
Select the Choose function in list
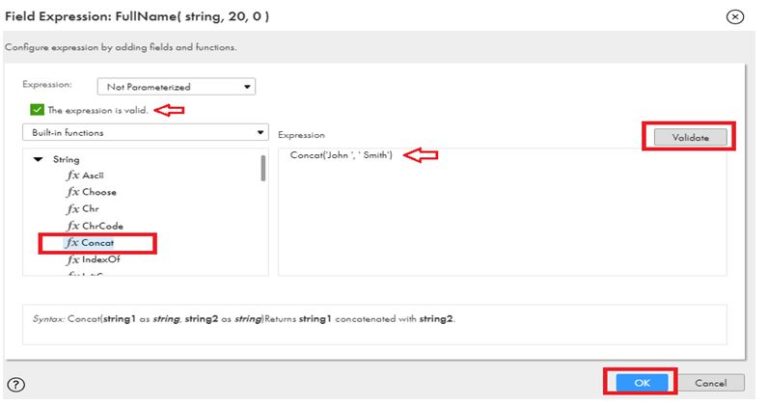pyautogui.click(x=99, y=192)
